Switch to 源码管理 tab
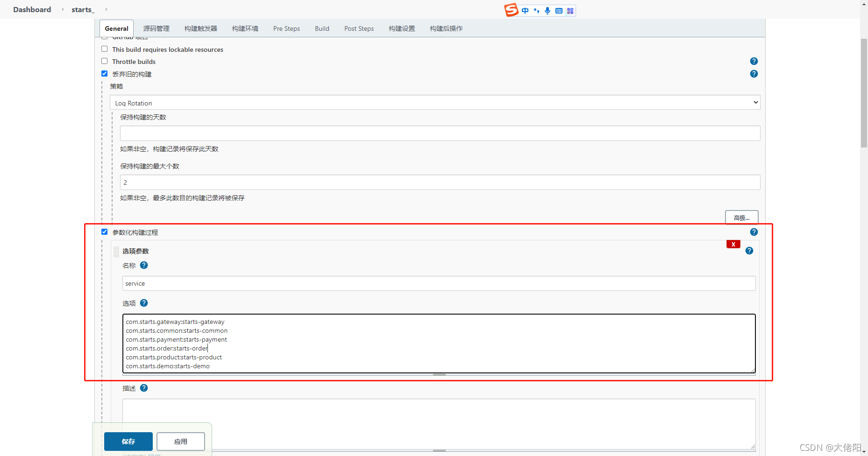868x456 pixels. [156, 28]
